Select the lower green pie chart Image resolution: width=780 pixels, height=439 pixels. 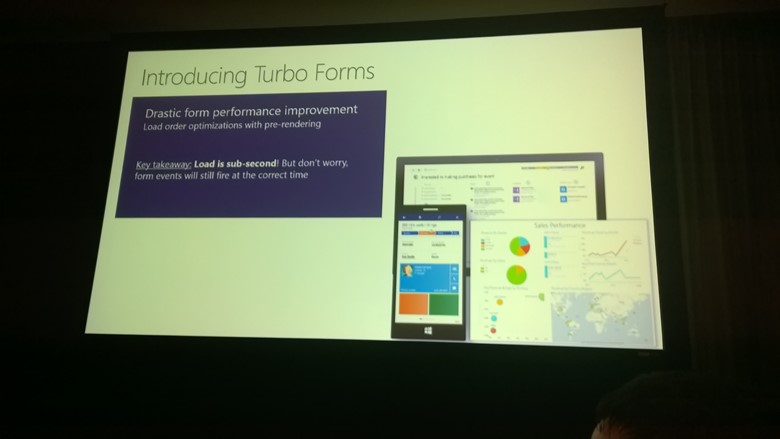click(517, 273)
